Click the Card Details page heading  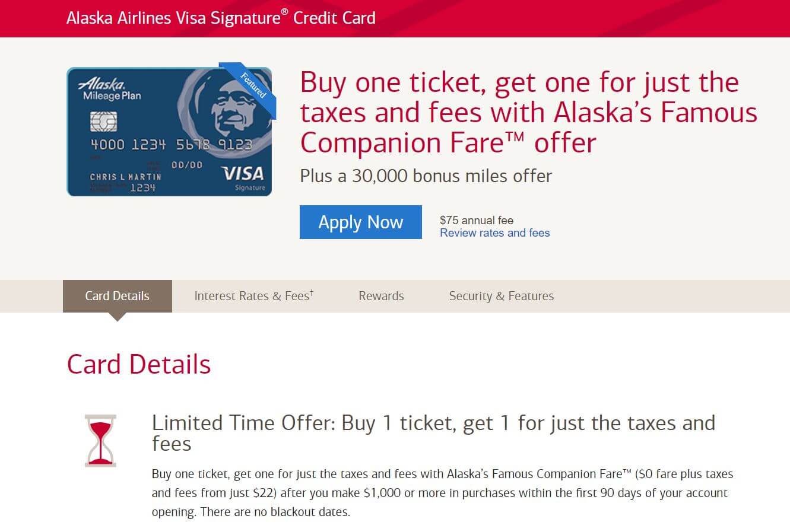coord(138,364)
